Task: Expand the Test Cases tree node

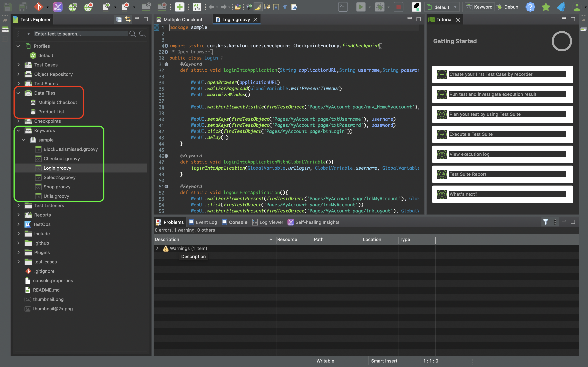Action: 19,65
